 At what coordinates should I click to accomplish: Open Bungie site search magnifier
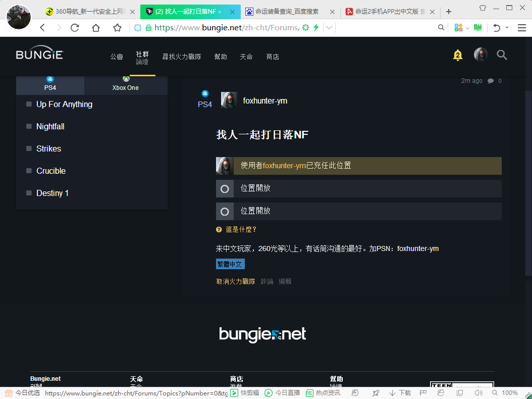point(502,55)
